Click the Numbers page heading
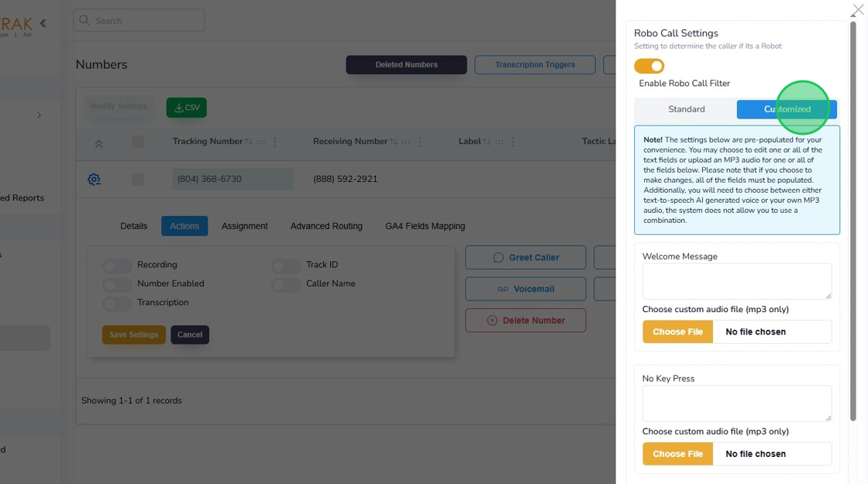The width and height of the screenshot is (868, 484). 102,65
